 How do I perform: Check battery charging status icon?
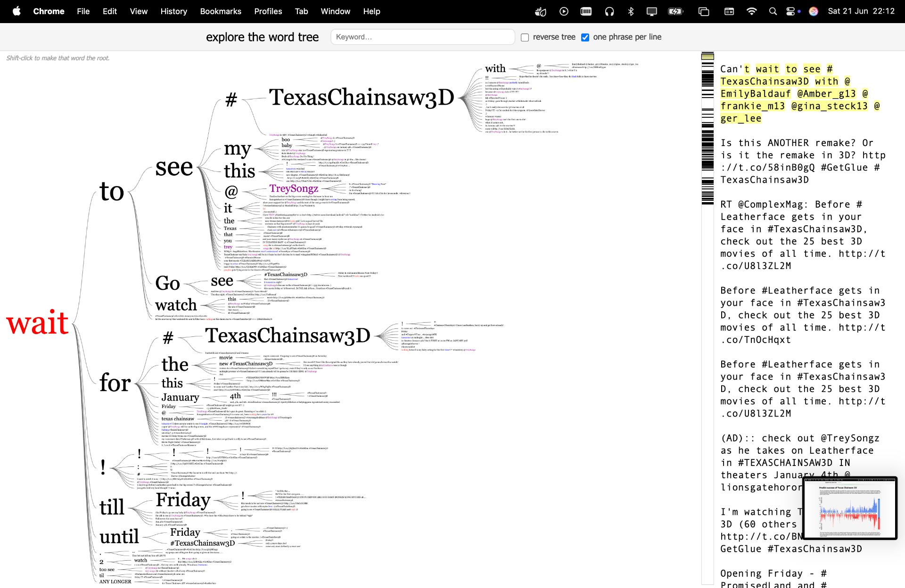coord(676,11)
